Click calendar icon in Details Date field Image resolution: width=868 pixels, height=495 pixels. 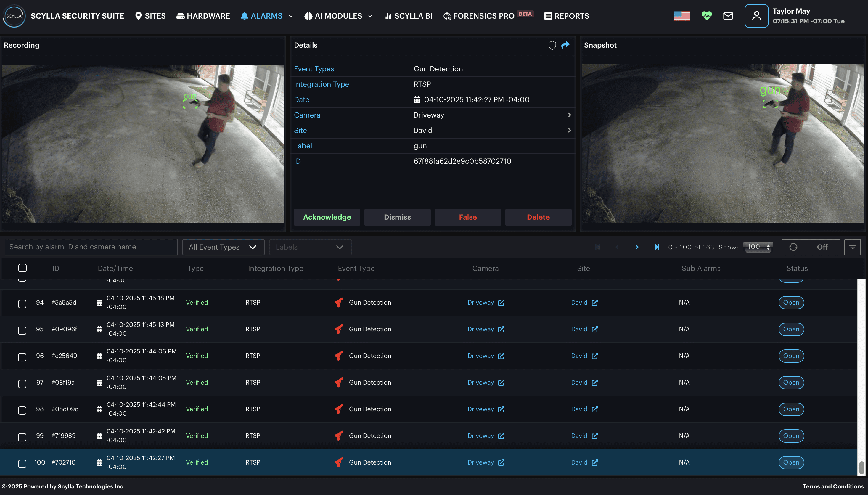pos(417,99)
